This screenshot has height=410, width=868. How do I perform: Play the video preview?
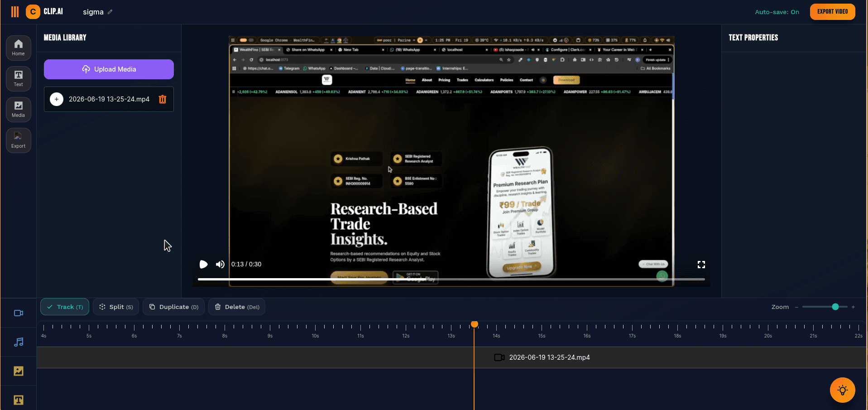[x=203, y=264]
